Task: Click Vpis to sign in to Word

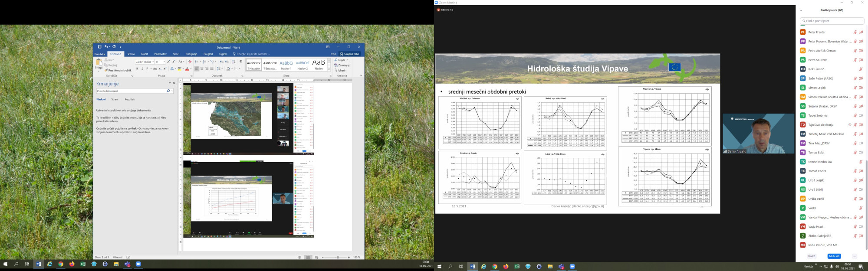Action: pyautogui.click(x=333, y=54)
